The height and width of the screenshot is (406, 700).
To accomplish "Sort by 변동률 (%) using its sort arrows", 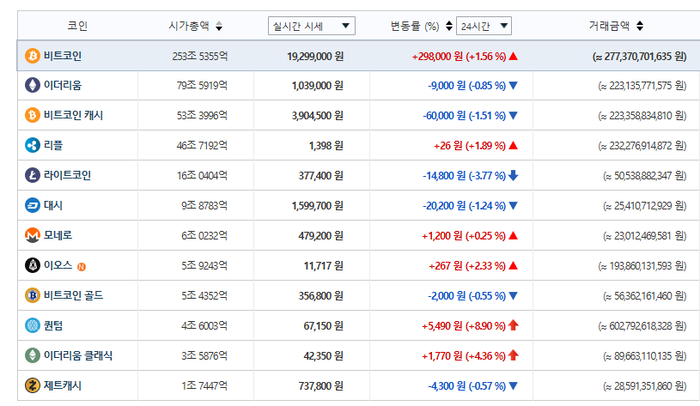I will pyautogui.click(x=449, y=26).
